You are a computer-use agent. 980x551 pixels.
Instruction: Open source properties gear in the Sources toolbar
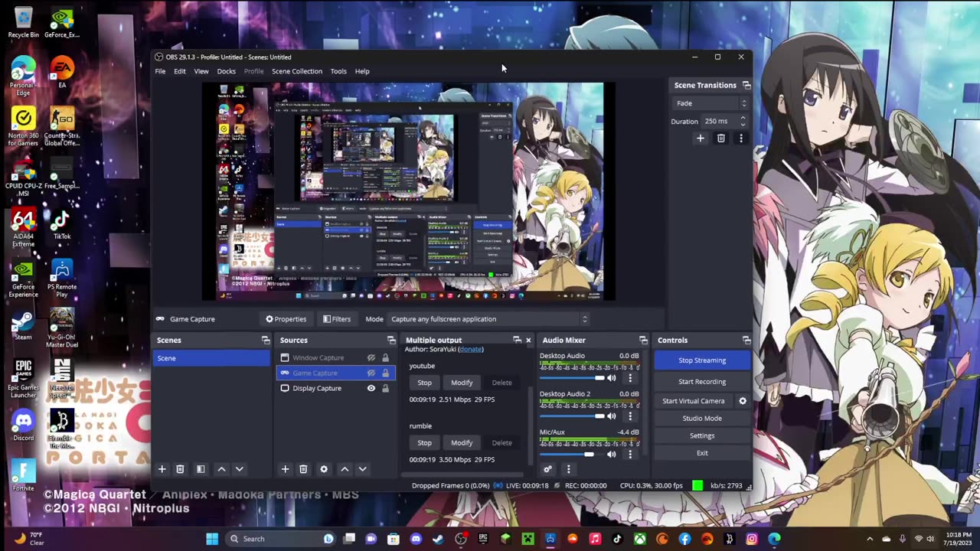click(324, 469)
